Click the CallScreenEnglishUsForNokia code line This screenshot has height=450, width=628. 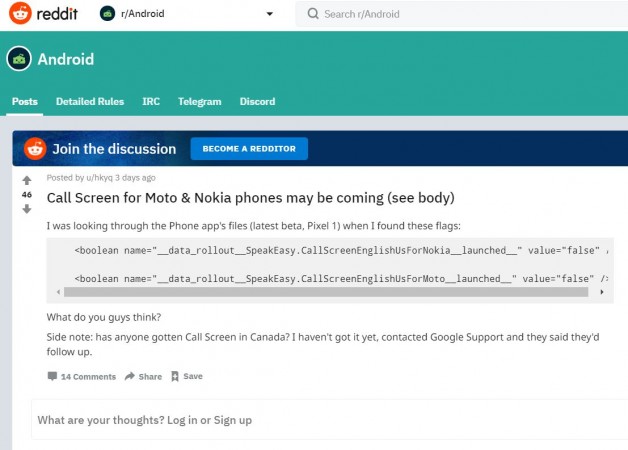pos(341,251)
